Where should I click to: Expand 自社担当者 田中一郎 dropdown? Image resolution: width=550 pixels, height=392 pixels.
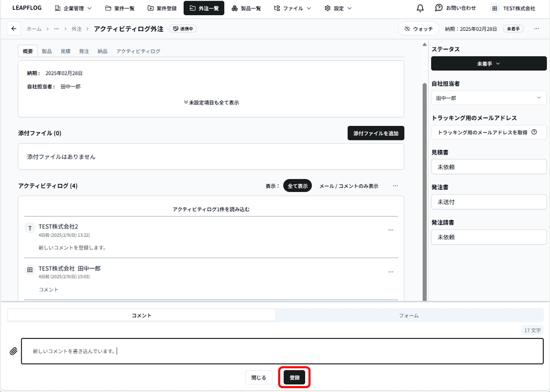coord(488,98)
